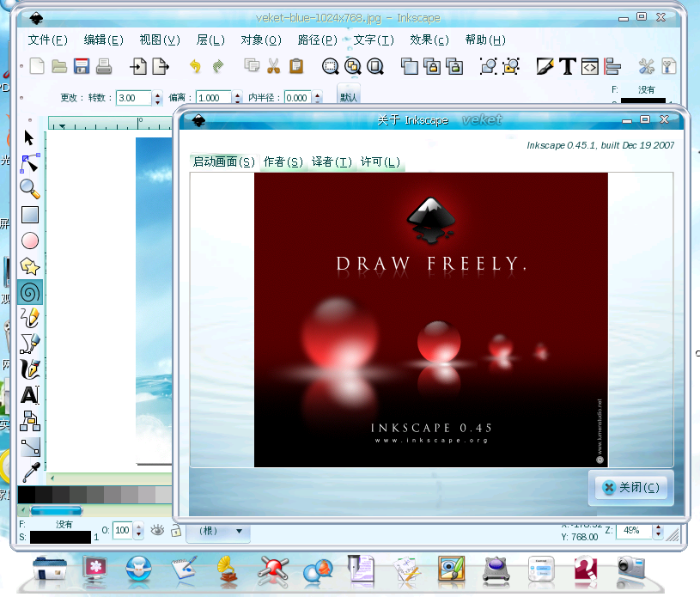Image resolution: width=700 pixels, height=597 pixels.
Task: Select the Dropper color picker tool
Action: point(30,472)
